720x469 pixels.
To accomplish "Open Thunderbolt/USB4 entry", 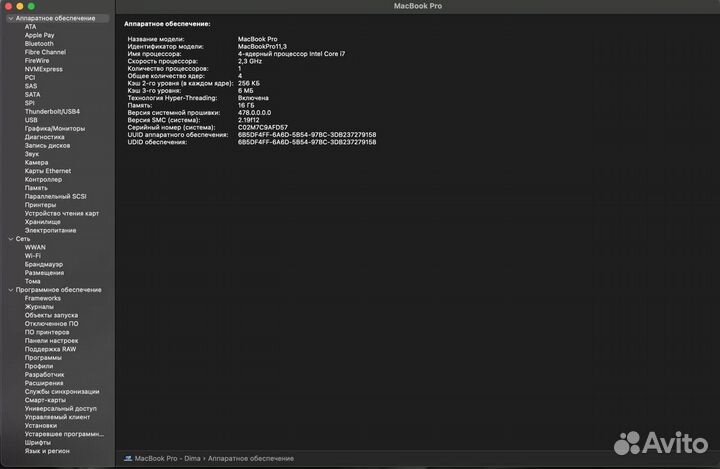I will click(x=52, y=112).
